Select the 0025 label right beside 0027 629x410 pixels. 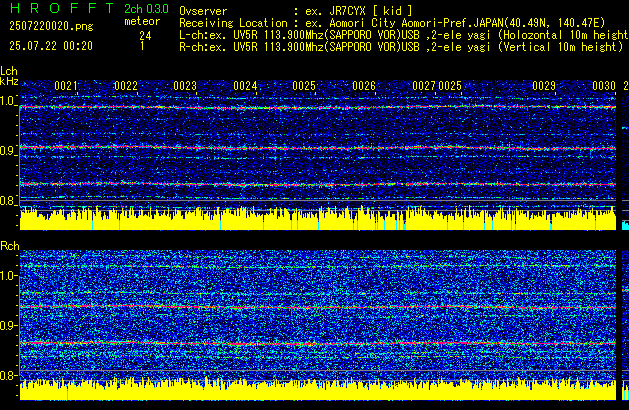point(450,86)
